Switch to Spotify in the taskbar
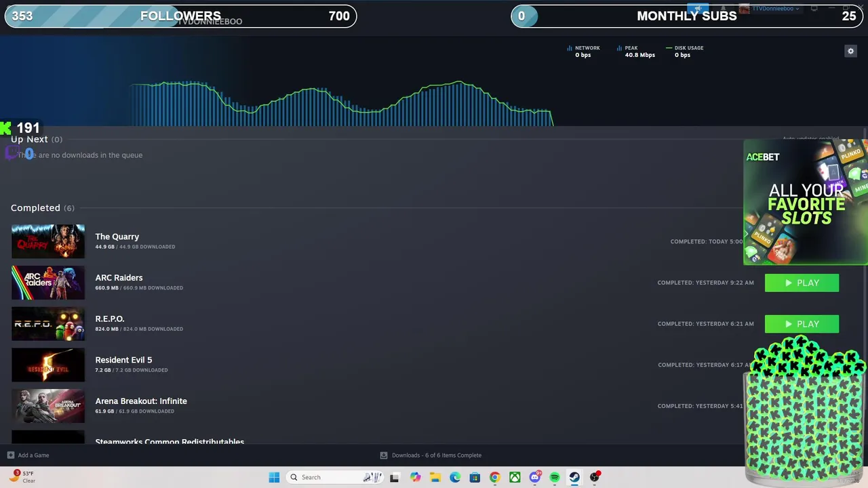 tap(555, 477)
